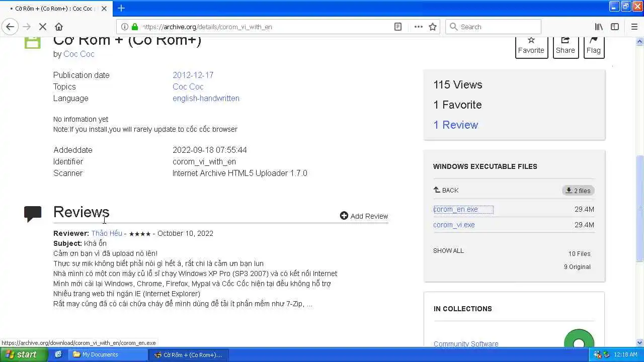
Task: Click 9 Original text
Action: click(577, 266)
